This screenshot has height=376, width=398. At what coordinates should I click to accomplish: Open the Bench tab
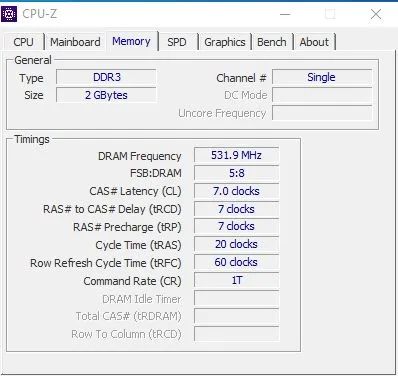pyautogui.click(x=272, y=42)
